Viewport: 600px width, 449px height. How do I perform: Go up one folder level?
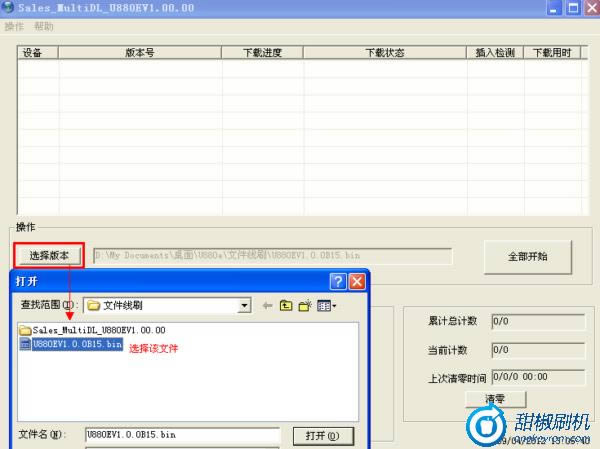[x=286, y=305]
